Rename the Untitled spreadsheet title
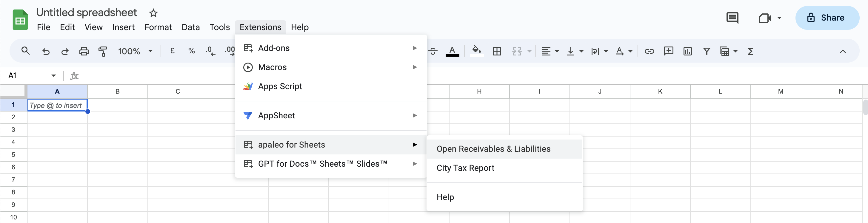The width and height of the screenshot is (868, 223). 86,13
